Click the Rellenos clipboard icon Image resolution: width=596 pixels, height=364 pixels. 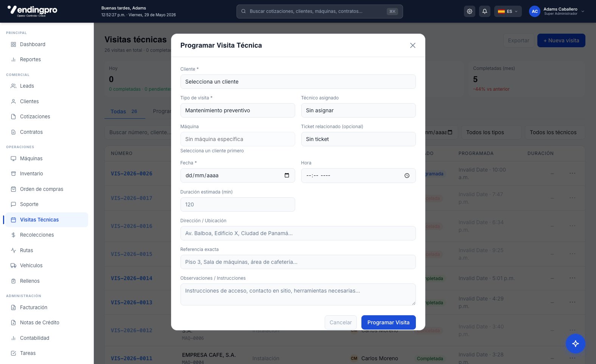click(x=13, y=281)
